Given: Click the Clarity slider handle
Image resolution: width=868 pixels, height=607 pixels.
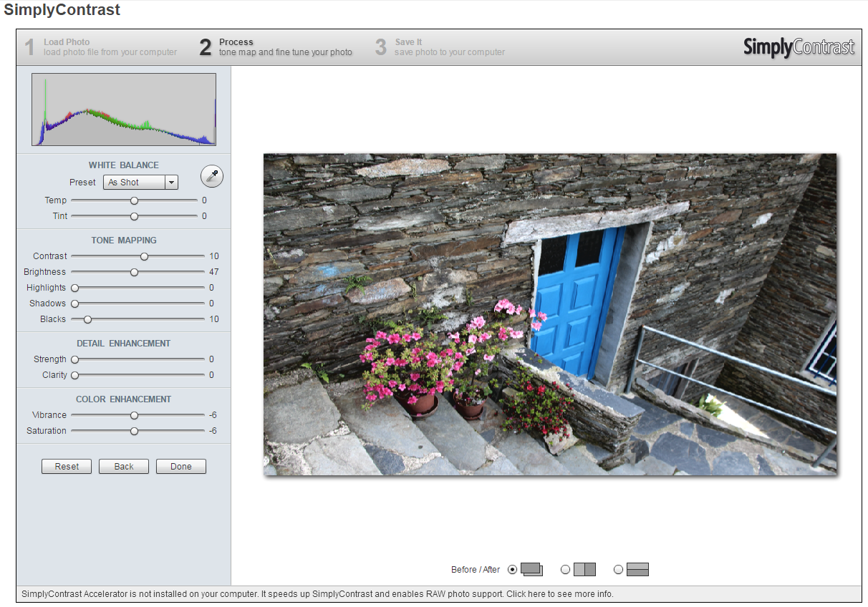Looking at the screenshot, I should [74, 375].
